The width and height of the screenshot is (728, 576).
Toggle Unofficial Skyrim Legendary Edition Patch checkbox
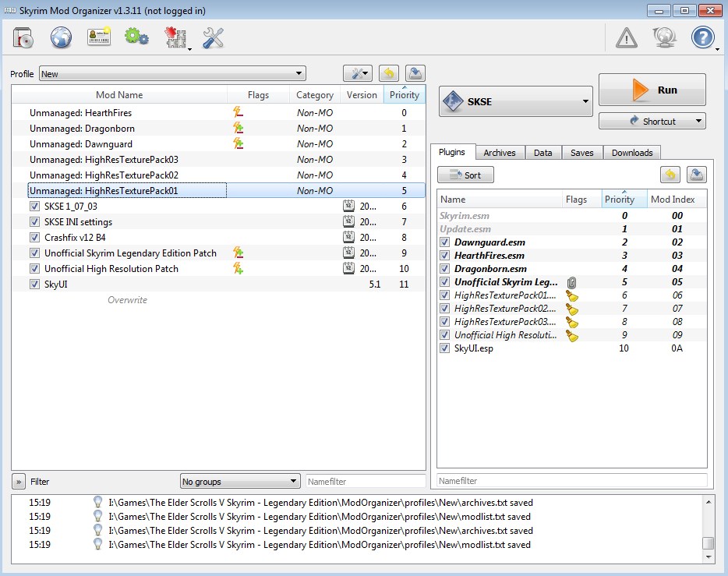point(34,253)
